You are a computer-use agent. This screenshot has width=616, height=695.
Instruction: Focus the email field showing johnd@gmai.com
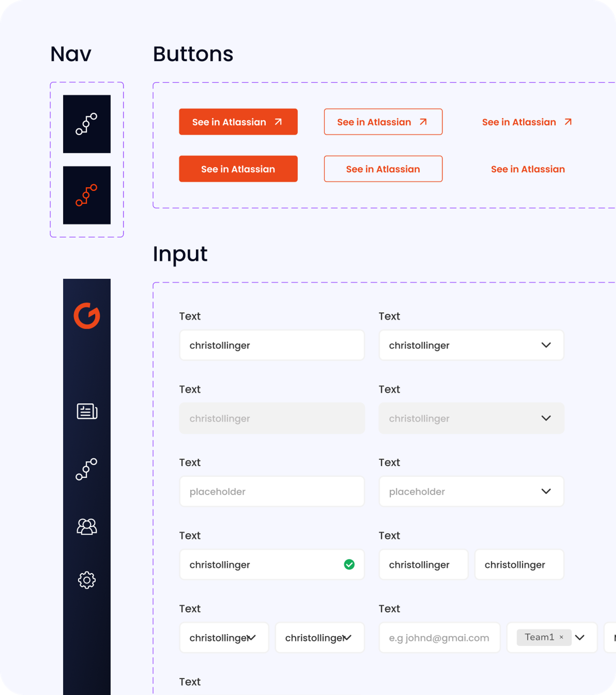[x=439, y=638]
